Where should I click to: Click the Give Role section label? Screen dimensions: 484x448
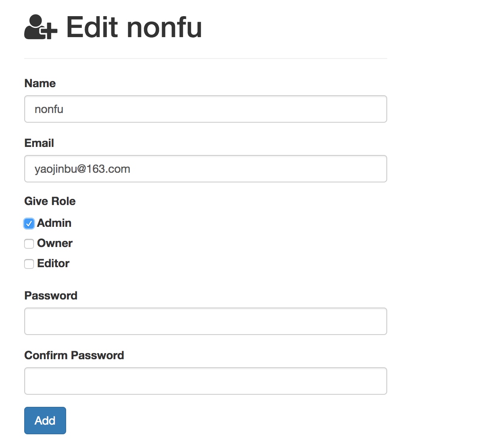click(50, 201)
